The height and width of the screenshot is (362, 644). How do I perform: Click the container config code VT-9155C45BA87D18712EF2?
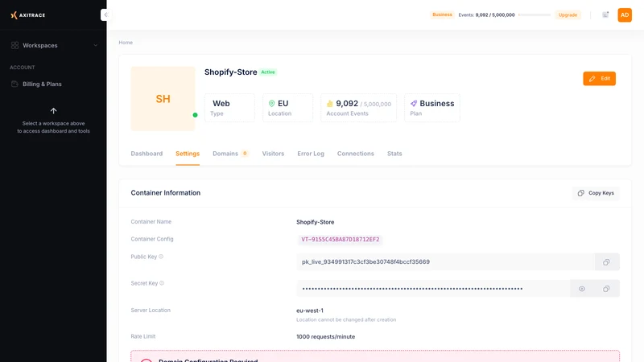(340, 239)
